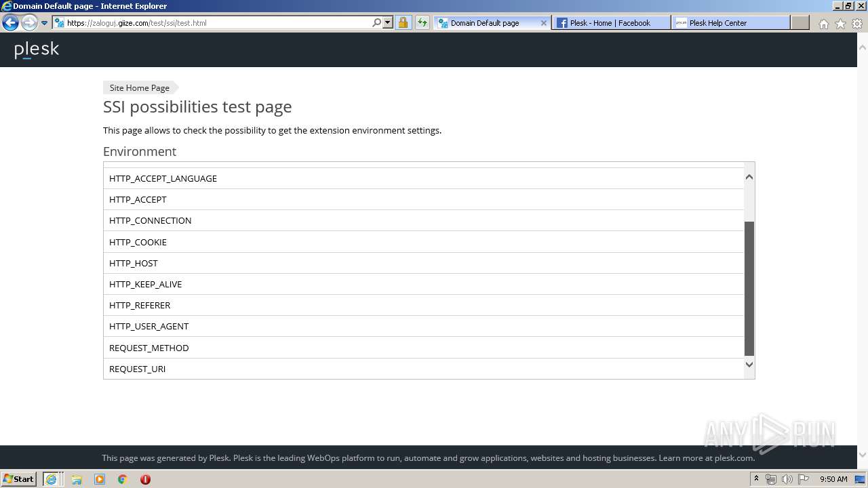The image size is (868, 488).
Task: Click page scrollbar up arrow
Action: click(863, 47)
